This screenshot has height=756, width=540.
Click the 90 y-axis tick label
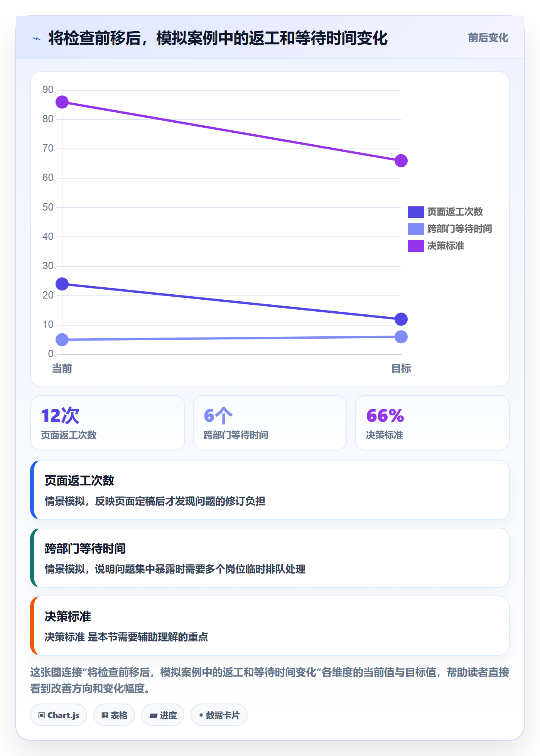(x=48, y=89)
